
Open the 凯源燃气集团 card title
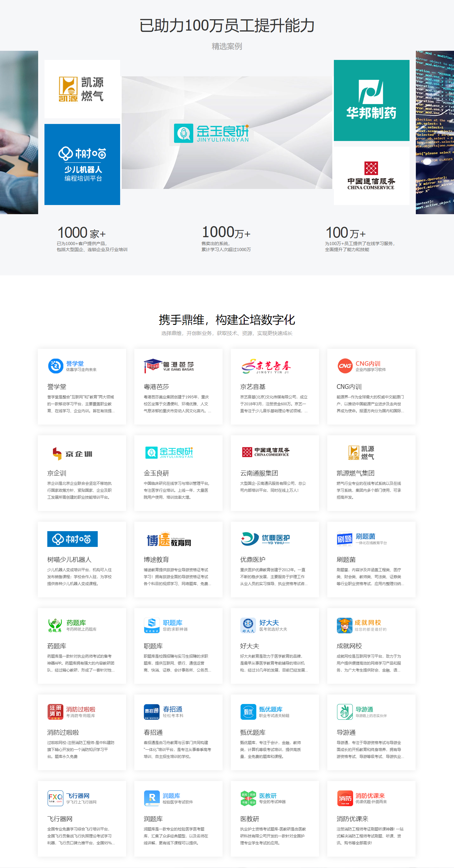pos(355,473)
